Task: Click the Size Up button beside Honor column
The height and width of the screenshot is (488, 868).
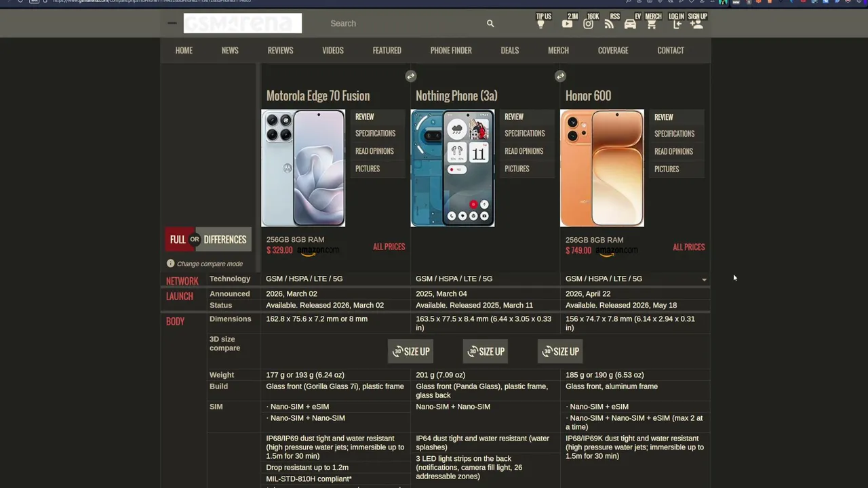Action: coord(560,351)
